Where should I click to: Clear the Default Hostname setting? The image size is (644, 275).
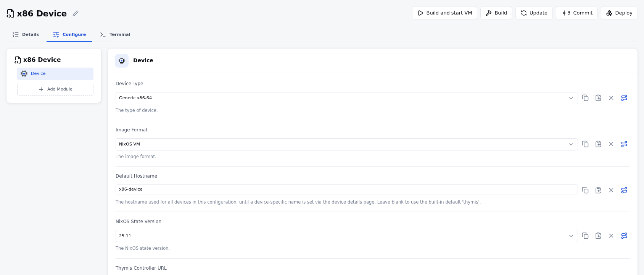point(611,190)
